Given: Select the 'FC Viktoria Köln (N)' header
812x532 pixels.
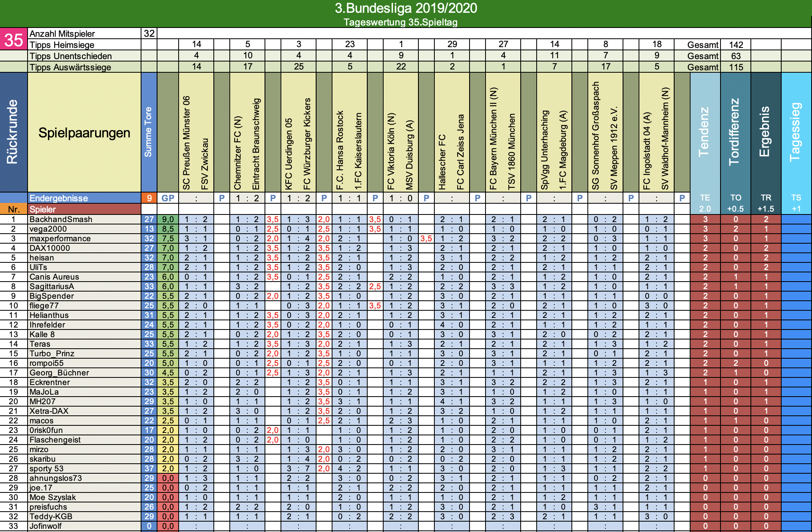Looking at the screenshot, I should [x=391, y=151].
